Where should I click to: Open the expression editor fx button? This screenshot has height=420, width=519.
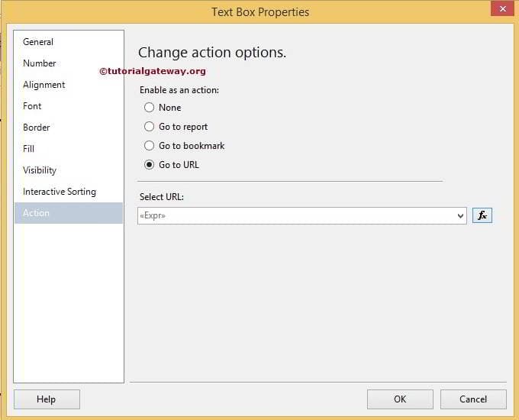(482, 215)
